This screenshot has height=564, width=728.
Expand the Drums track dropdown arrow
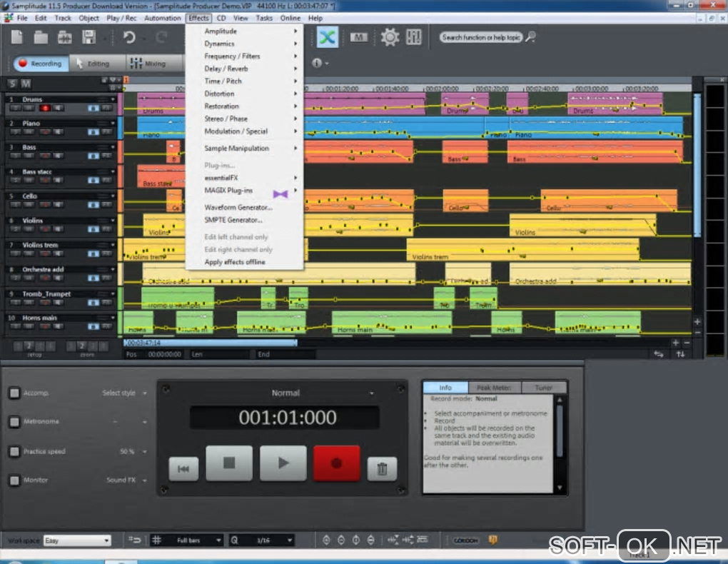[x=112, y=99]
